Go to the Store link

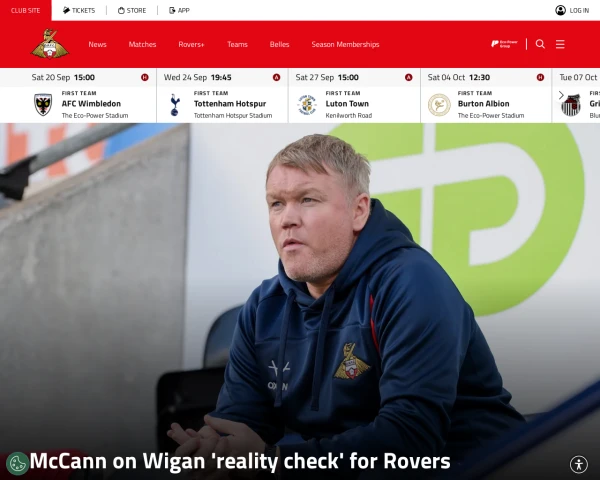[x=132, y=10]
